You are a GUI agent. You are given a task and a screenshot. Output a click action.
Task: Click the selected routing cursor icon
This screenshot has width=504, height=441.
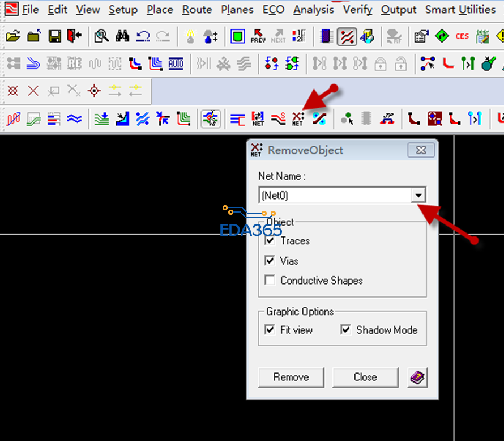pyautogui.click(x=211, y=119)
